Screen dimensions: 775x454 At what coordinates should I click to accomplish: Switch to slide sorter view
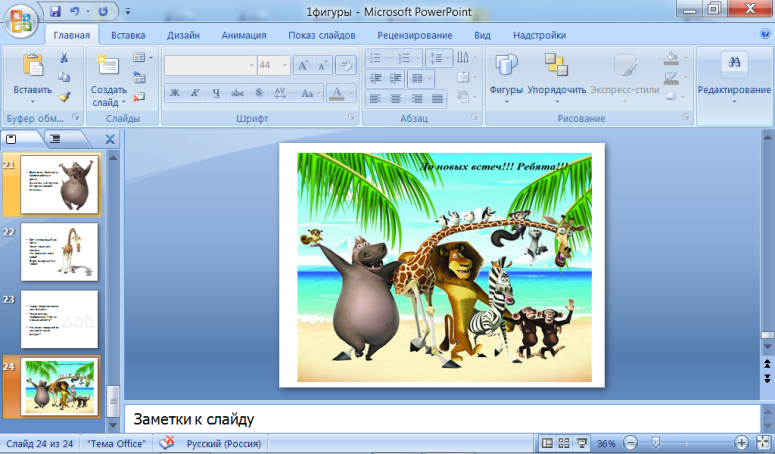coord(564,443)
